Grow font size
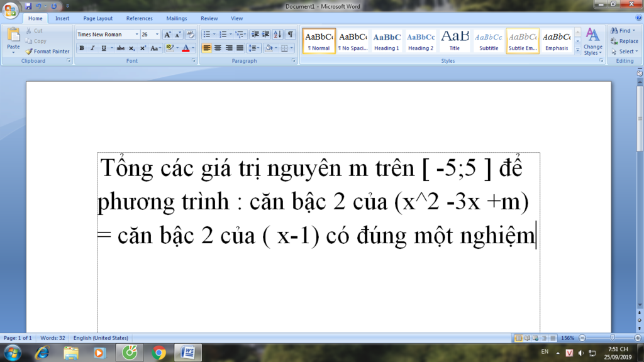Screen dimensions: 644x362 coord(167,35)
